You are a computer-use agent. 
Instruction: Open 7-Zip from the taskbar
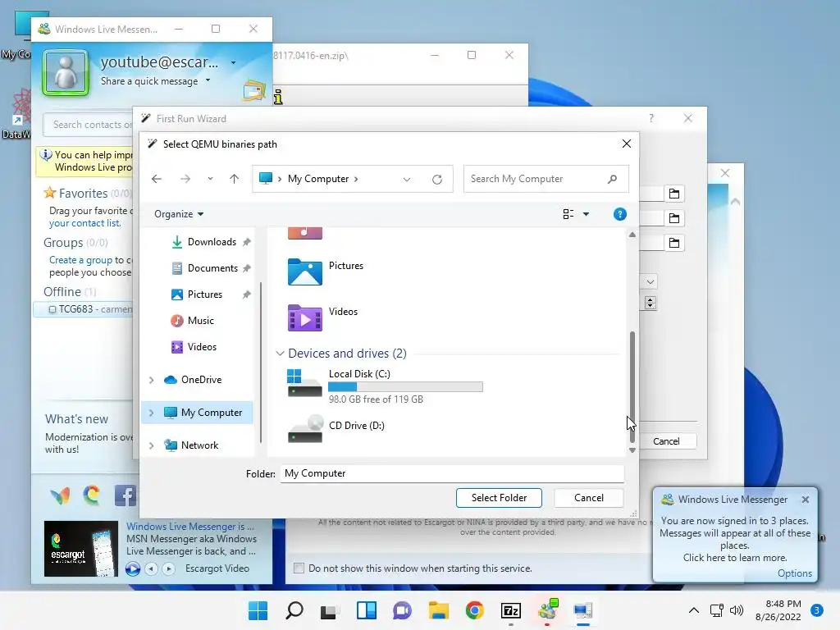pos(510,610)
